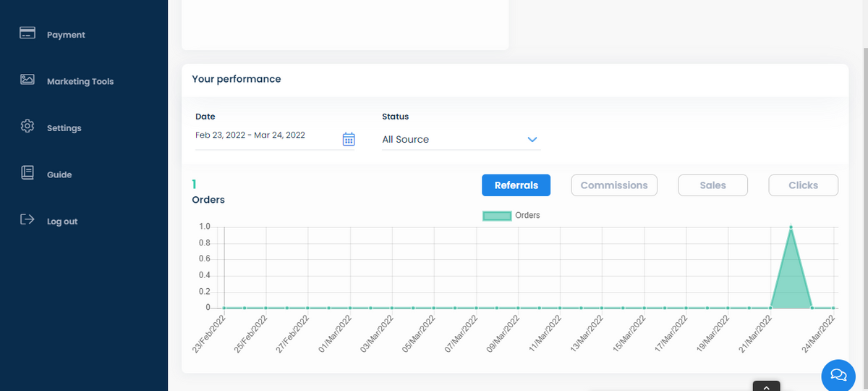Viewport: 868px width, 391px height.
Task: Select the Referrals chart tab
Action: tap(516, 185)
